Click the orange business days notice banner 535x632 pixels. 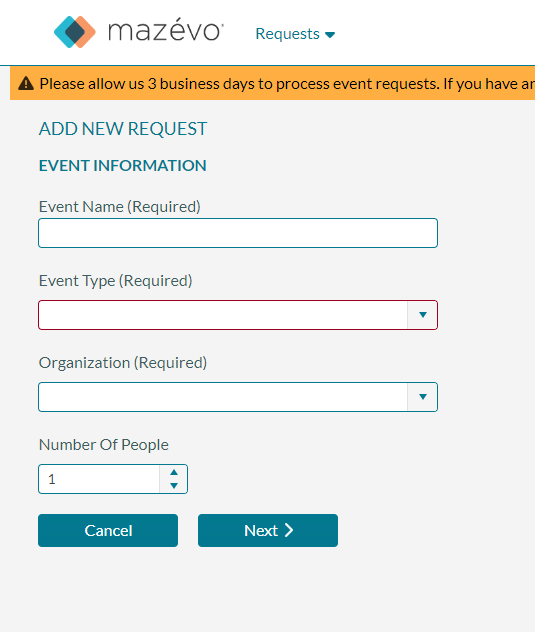click(273, 83)
